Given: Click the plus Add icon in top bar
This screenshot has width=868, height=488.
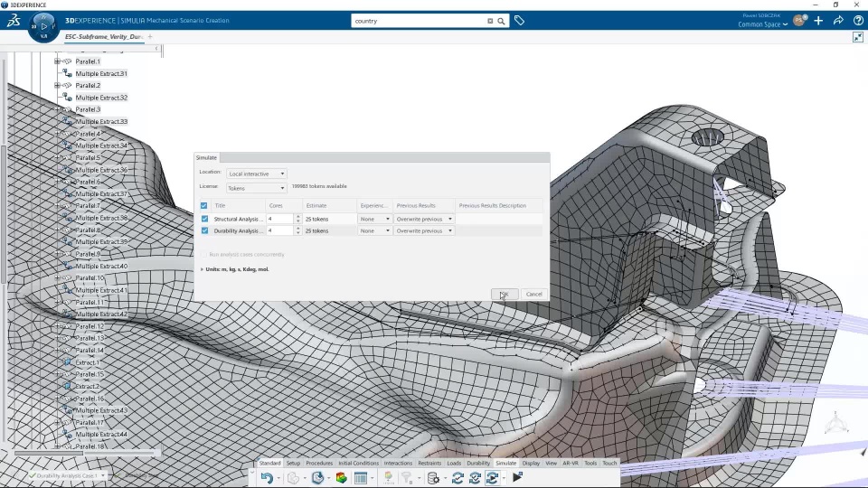Looking at the screenshot, I should click(818, 20).
